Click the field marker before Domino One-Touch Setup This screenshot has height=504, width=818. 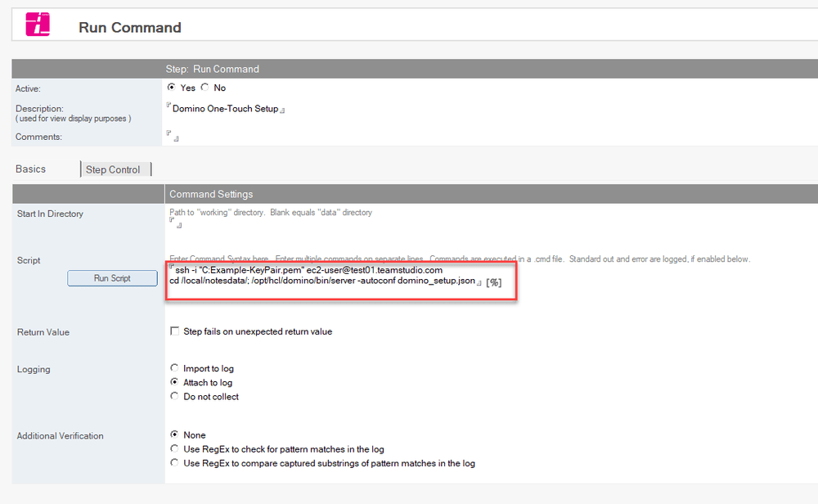(170, 105)
